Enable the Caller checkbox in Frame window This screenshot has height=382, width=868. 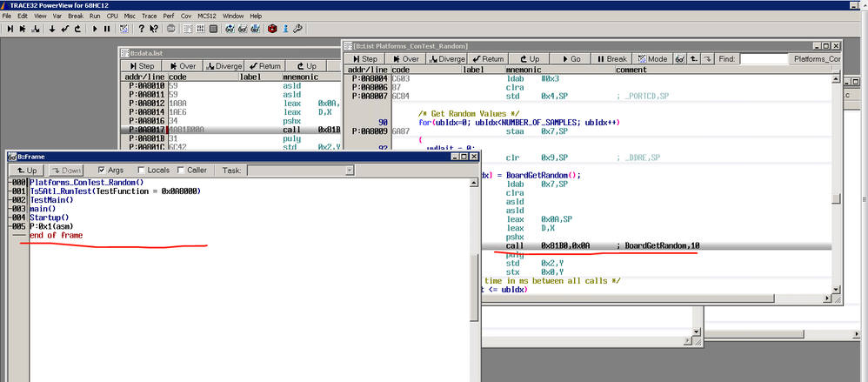click(x=181, y=170)
